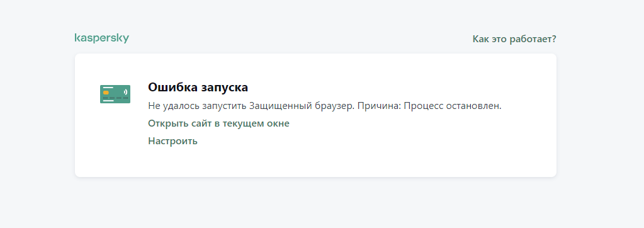Click "Причина: Процесс остановлен" text

tap(430, 106)
